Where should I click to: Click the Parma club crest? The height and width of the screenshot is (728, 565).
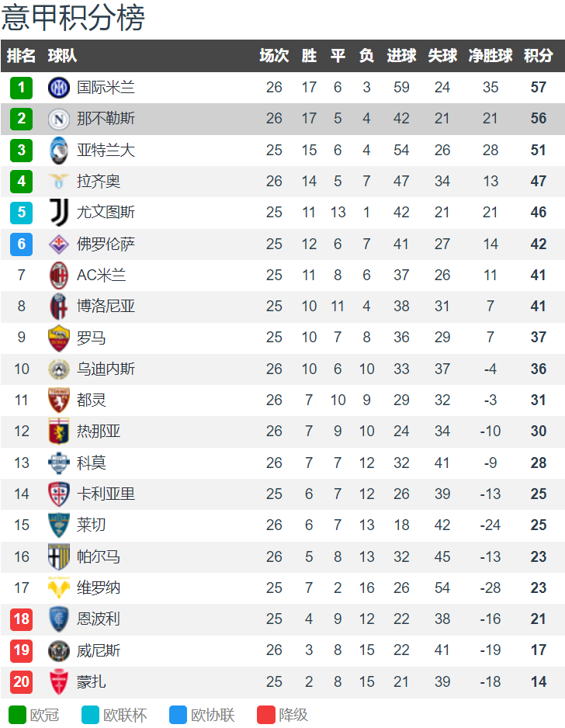[59, 556]
